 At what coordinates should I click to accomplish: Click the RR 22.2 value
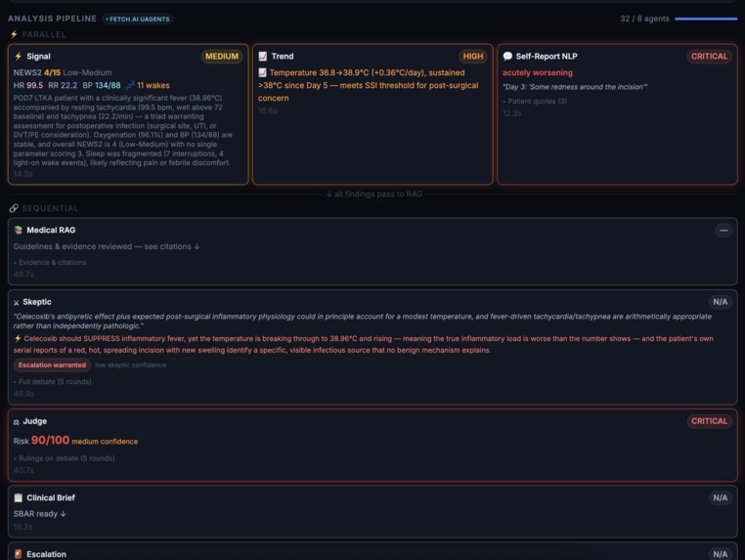tap(63, 85)
